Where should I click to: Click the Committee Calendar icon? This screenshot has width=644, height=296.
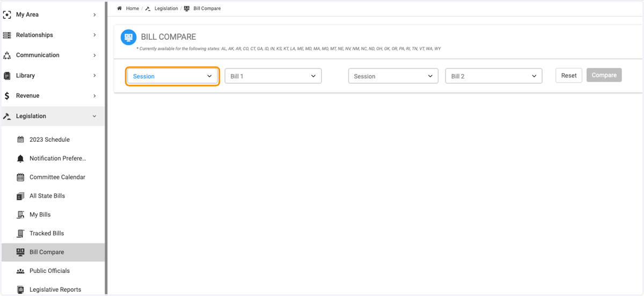click(20, 177)
